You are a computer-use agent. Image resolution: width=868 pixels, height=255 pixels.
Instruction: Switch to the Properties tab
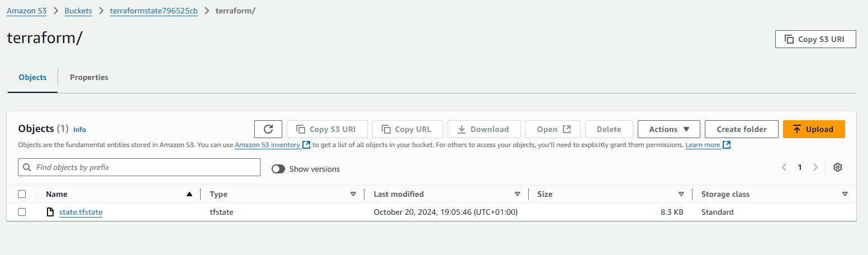[x=89, y=77]
